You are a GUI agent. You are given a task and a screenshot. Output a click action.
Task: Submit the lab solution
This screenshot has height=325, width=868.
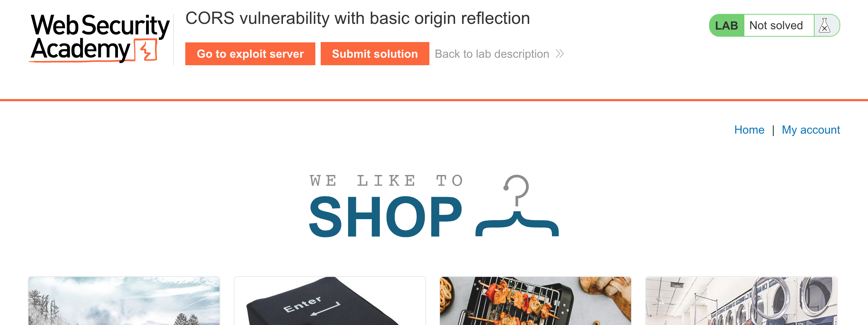(x=375, y=54)
